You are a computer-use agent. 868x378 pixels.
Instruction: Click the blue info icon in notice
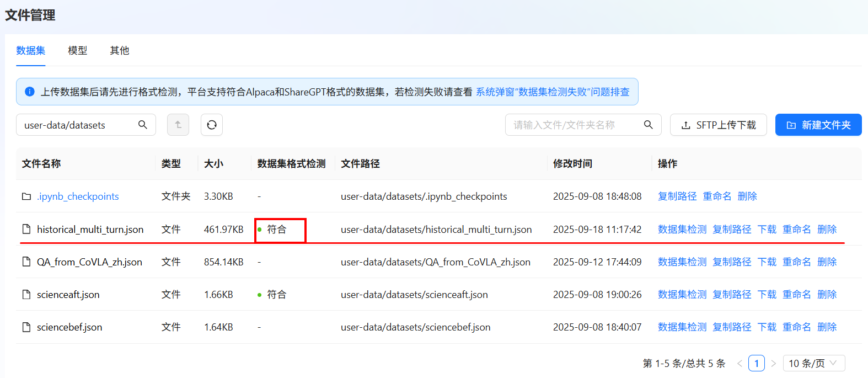[x=30, y=92]
